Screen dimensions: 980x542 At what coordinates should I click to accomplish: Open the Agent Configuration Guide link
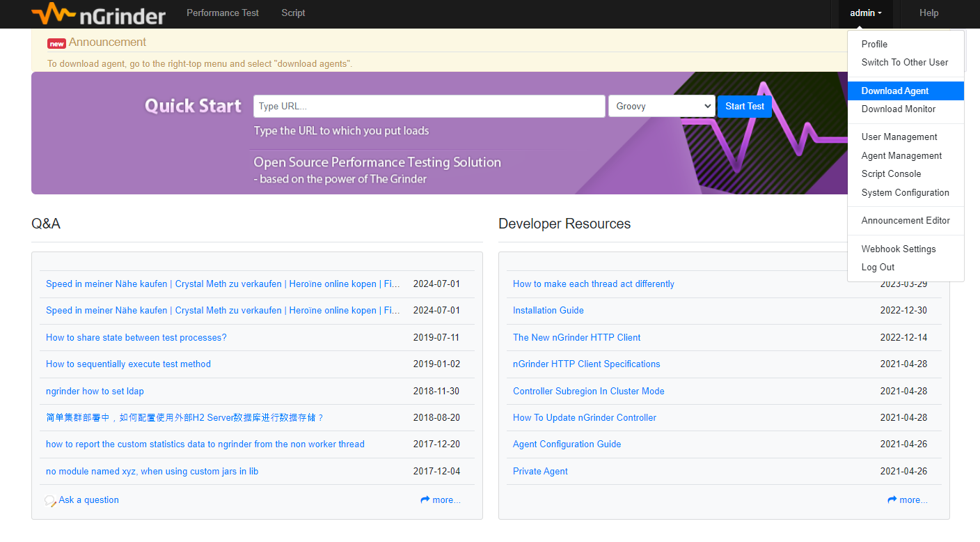(567, 444)
